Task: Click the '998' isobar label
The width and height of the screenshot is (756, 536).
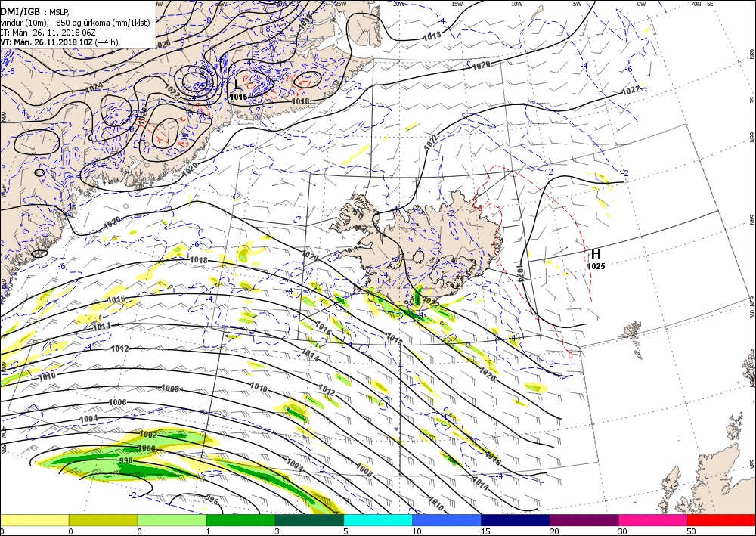Action: click(x=125, y=461)
